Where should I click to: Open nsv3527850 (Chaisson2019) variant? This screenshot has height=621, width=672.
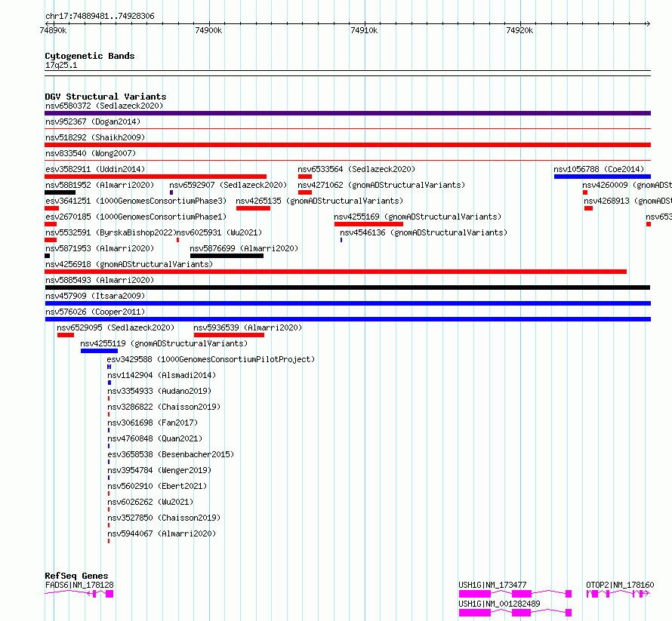point(164,518)
